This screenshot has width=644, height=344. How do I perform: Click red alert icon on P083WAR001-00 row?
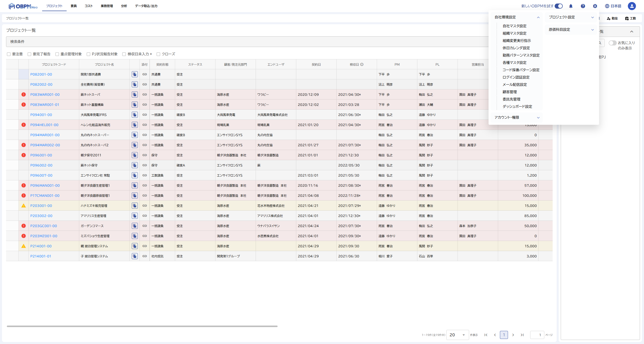(23, 94)
